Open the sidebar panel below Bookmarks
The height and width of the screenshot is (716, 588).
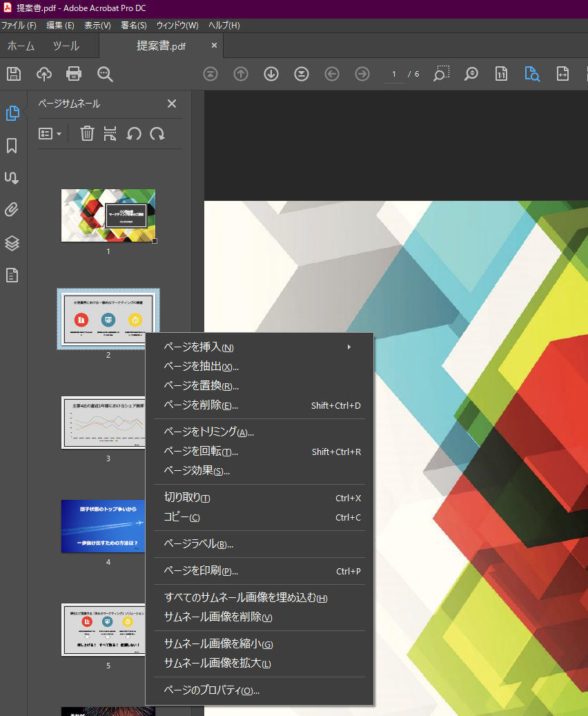12,177
